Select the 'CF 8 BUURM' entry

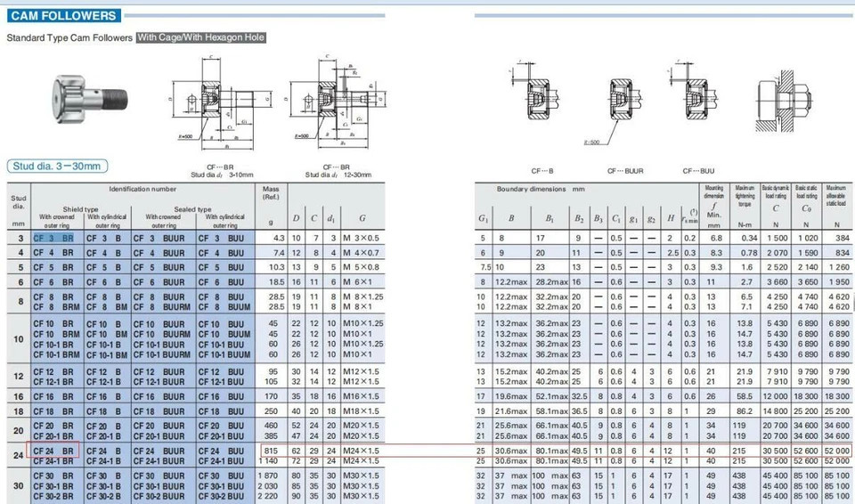click(x=162, y=307)
